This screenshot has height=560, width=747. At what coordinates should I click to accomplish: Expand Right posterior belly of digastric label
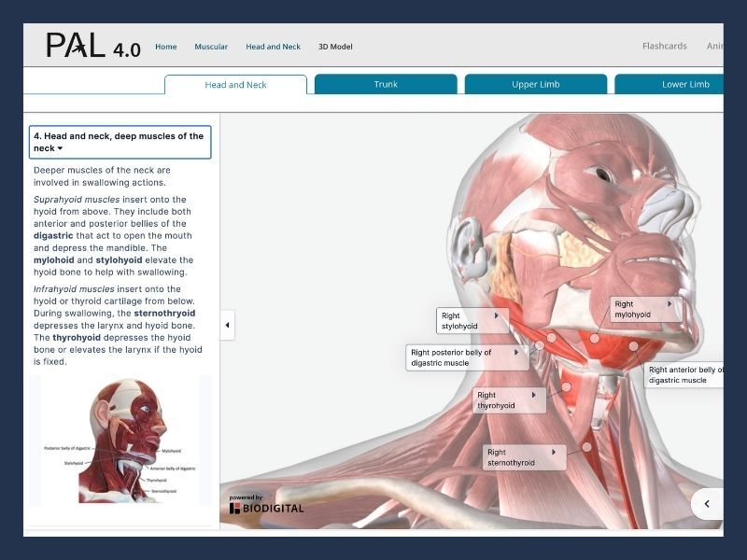click(x=515, y=353)
